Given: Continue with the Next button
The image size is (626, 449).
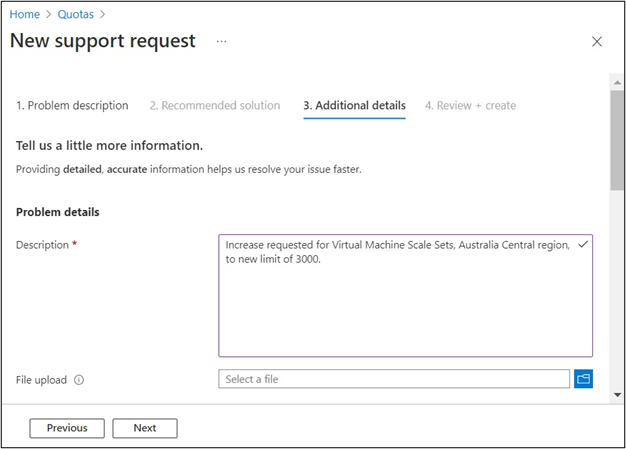Looking at the screenshot, I should coord(144,428).
